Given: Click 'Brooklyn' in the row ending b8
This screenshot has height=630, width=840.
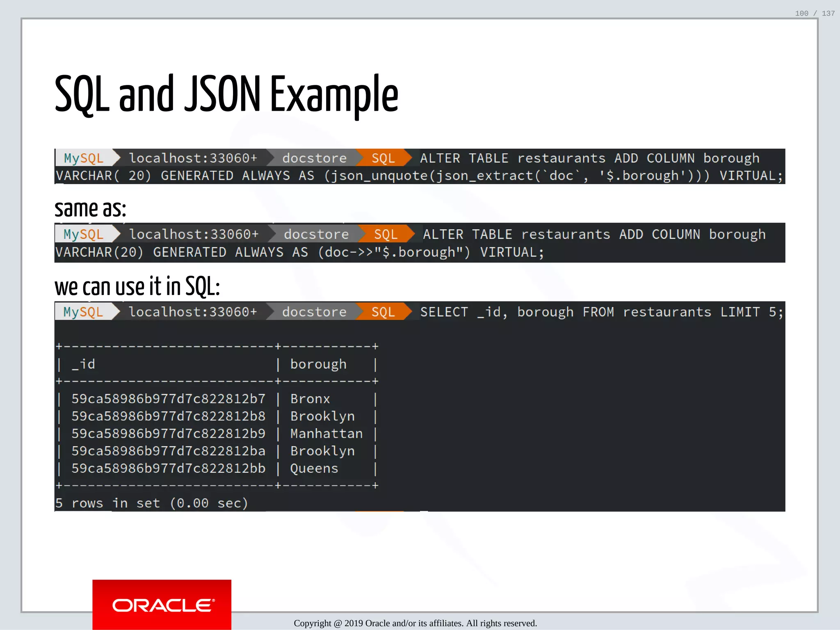Looking at the screenshot, I should (322, 416).
